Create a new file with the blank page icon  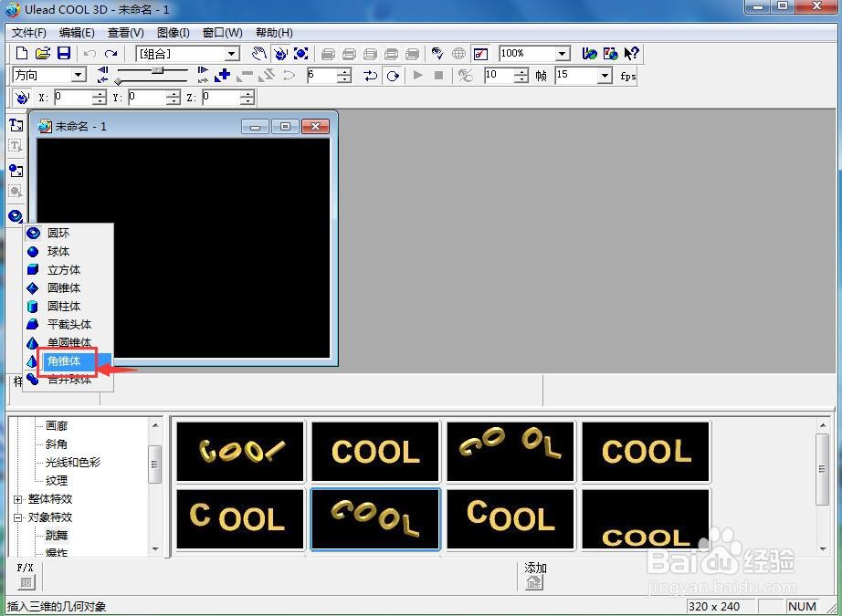point(22,53)
